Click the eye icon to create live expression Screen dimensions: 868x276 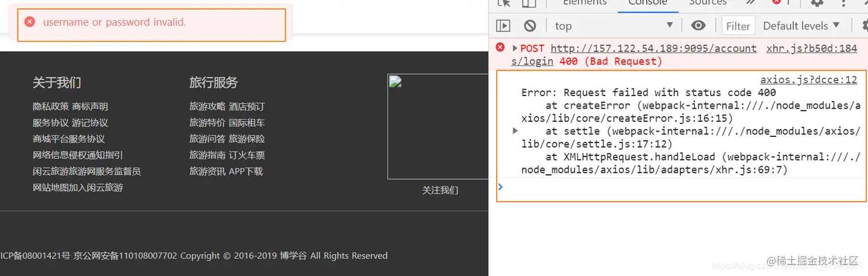[x=698, y=25]
